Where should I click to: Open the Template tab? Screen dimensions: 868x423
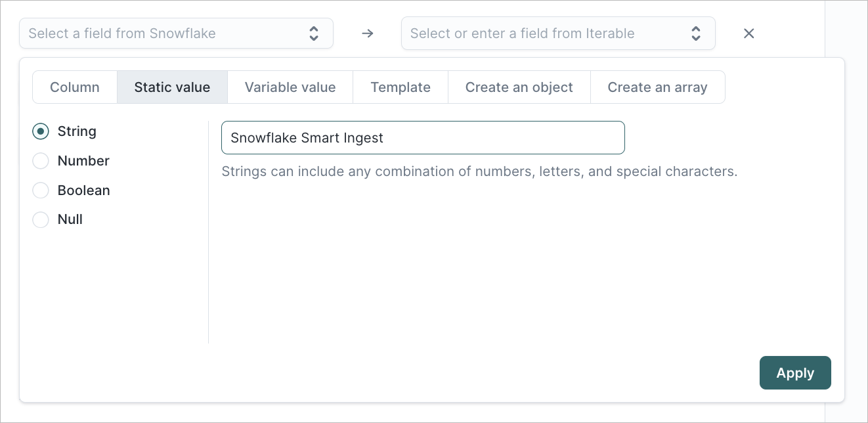point(401,87)
